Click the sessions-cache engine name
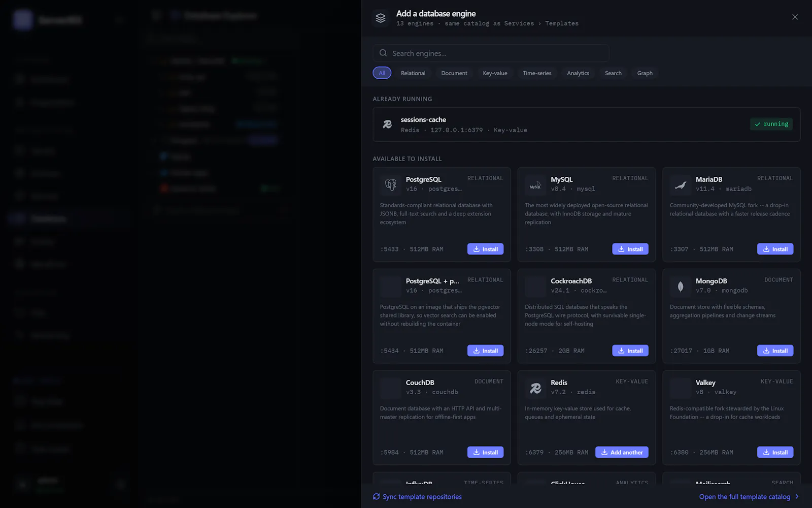The height and width of the screenshot is (508, 812). (423, 120)
